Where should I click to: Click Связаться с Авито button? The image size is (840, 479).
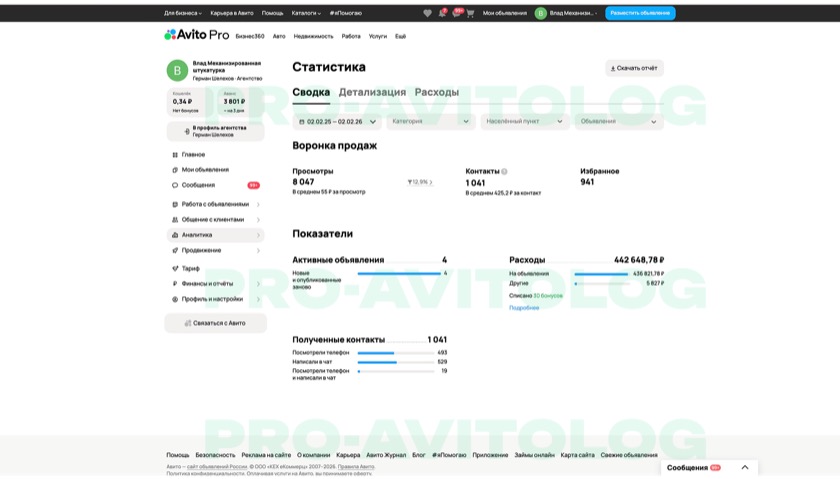click(x=215, y=323)
